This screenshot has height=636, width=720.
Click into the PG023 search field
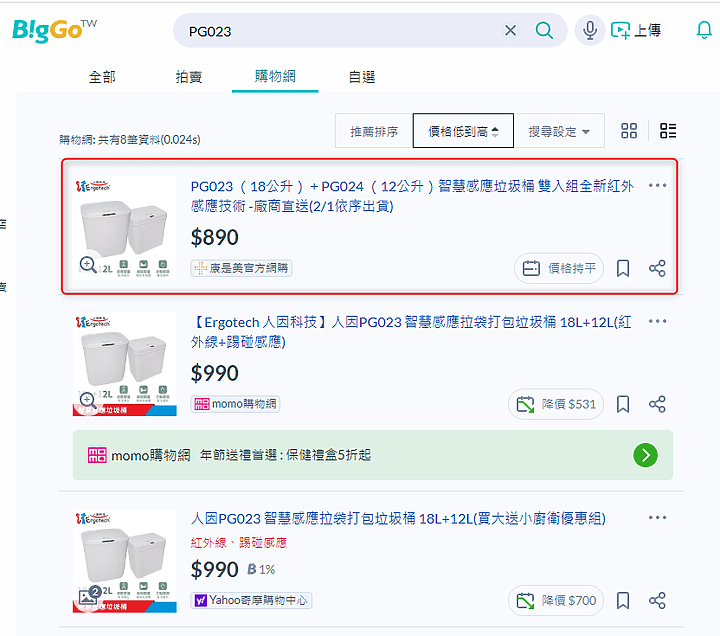click(340, 31)
